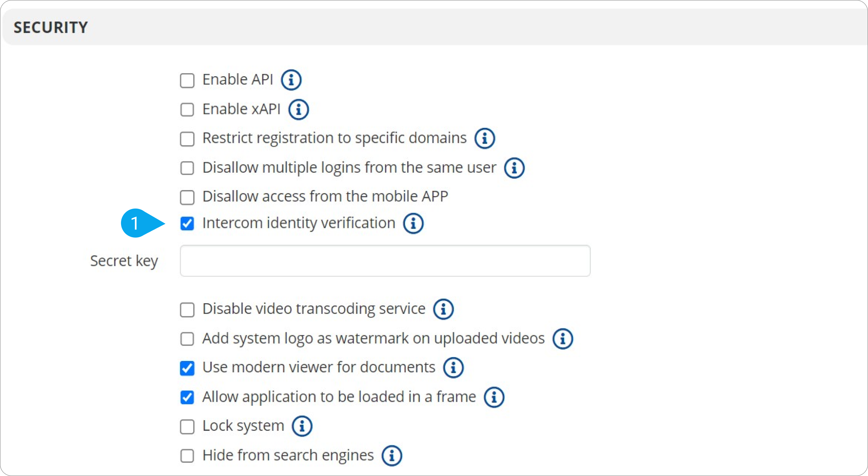View info about restricting registration to domains
This screenshot has height=476, width=868.
[x=484, y=138]
